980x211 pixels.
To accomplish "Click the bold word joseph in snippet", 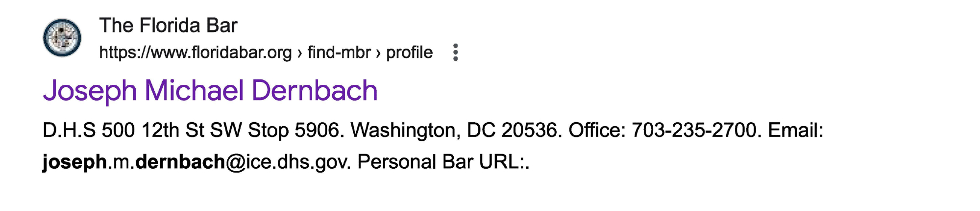I will pos(74,162).
